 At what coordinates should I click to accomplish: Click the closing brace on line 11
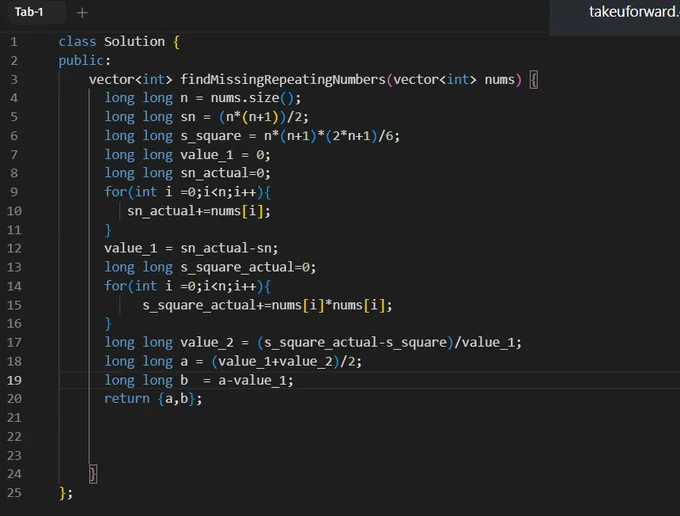108,230
